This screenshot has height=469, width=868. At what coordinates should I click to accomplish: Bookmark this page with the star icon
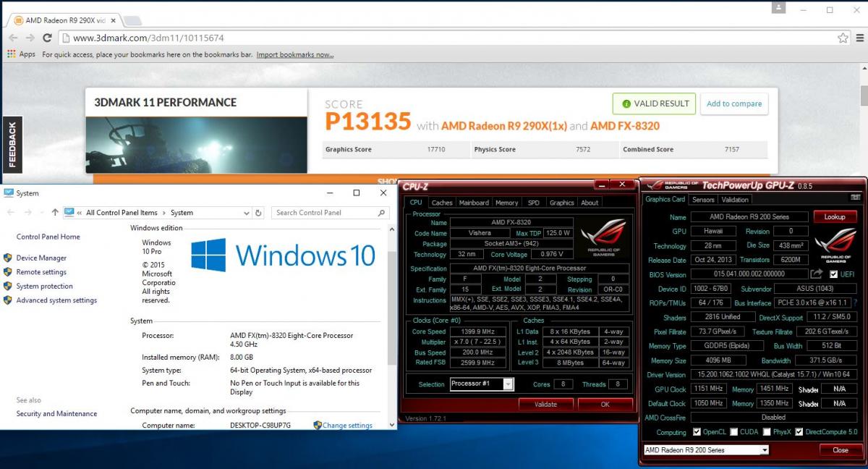coord(843,38)
